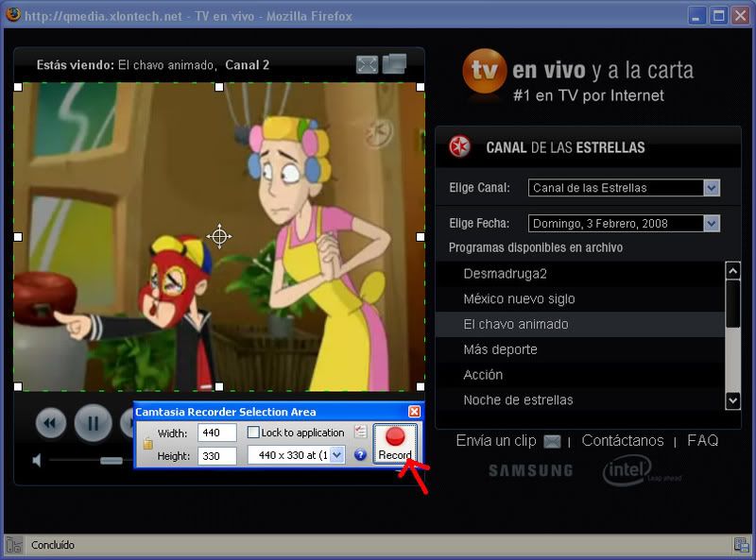756x560 pixels.
Task: Click the Canal de las Estrellas logo icon
Action: pos(459,146)
